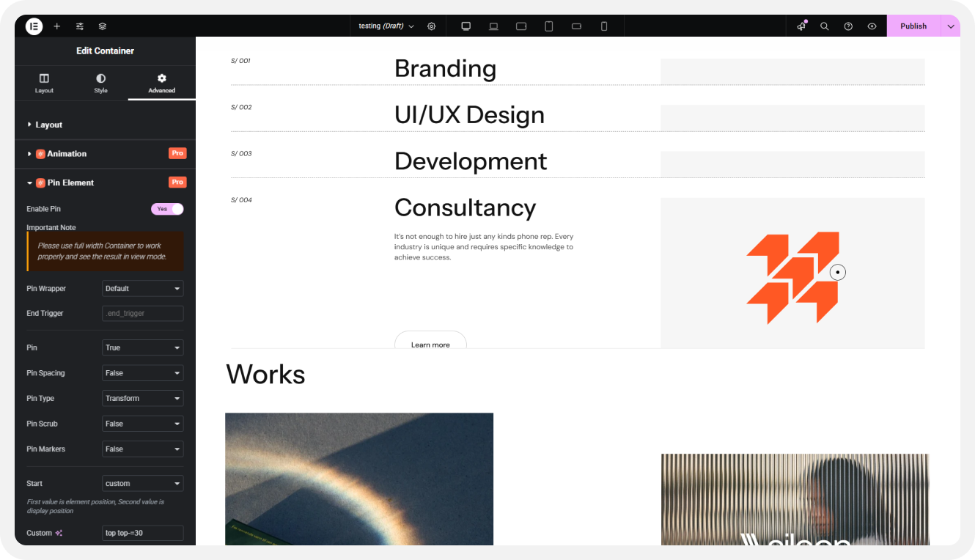Screen dimensions: 975x560
Task: Click the Publish button
Action: (x=913, y=26)
